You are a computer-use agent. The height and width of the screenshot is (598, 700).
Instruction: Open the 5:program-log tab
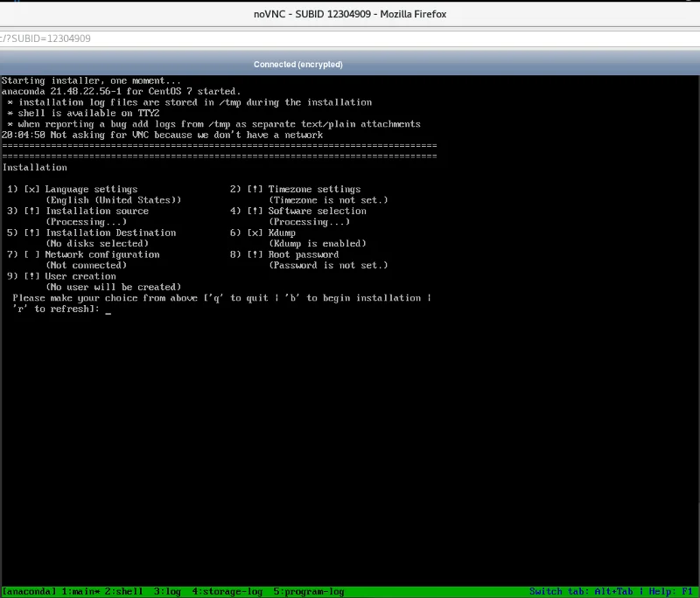(309, 592)
